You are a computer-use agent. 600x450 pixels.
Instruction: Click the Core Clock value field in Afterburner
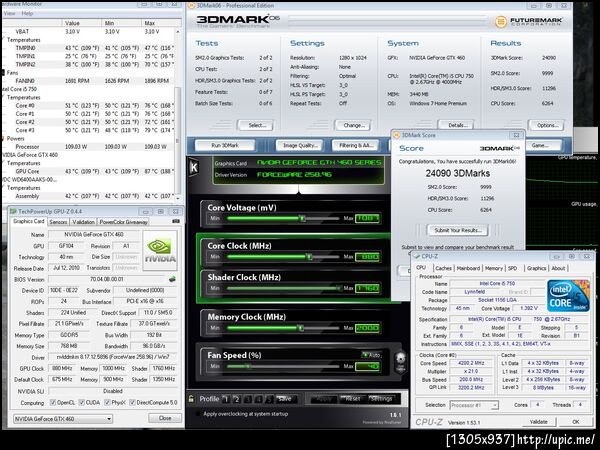367,257
